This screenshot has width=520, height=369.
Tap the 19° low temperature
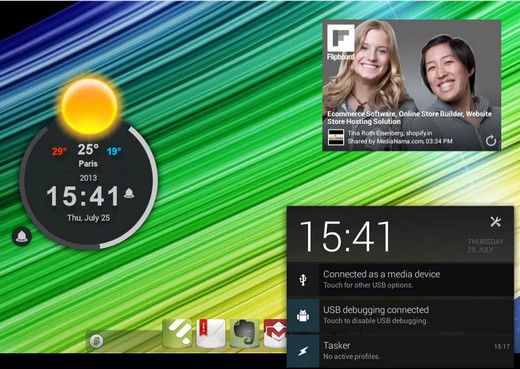click(x=114, y=152)
